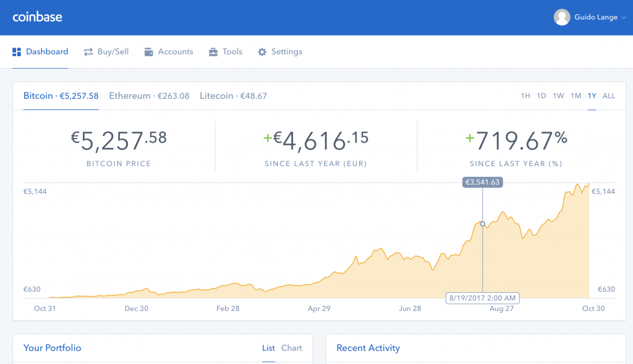Click the €5,257.58 Bitcoin price value
Image resolution: width=633 pixels, height=364 pixels.
[x=119, y=141]
